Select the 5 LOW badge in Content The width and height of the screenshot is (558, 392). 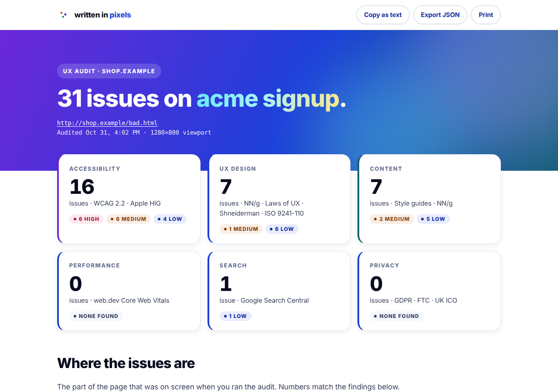coord(433,219)
